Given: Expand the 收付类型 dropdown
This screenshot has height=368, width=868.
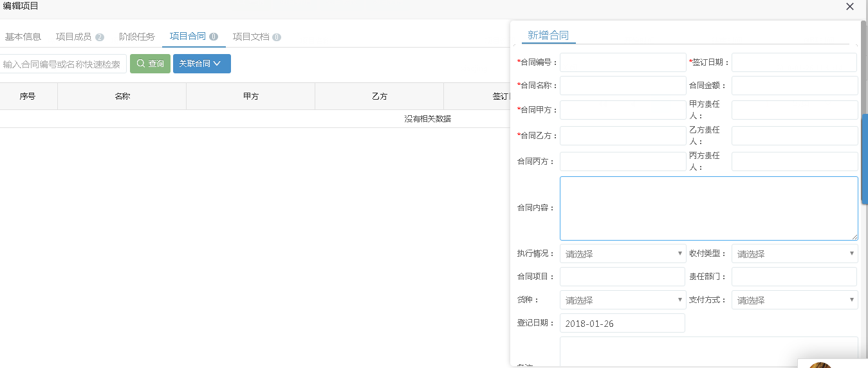Looking at the screenshot, I should (794, 253).
